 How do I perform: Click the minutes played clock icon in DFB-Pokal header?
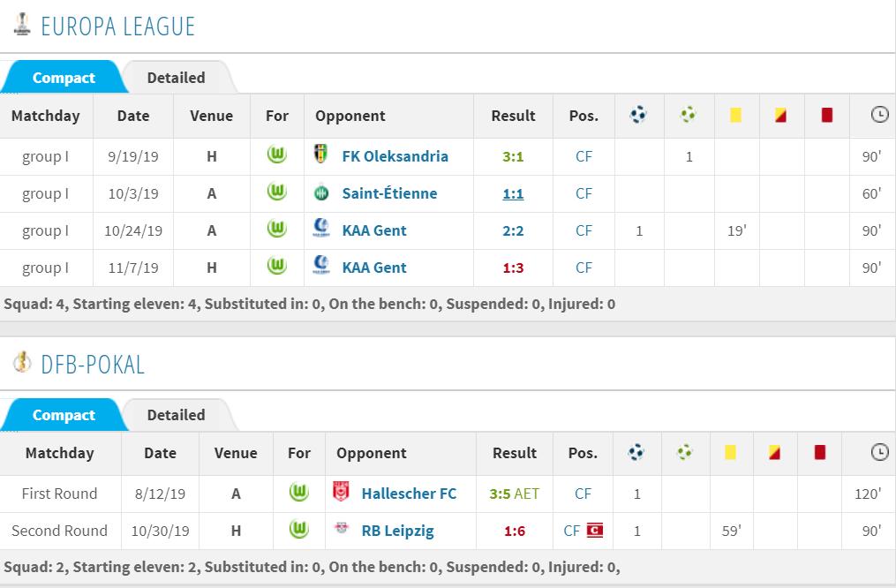pos(879,452)
